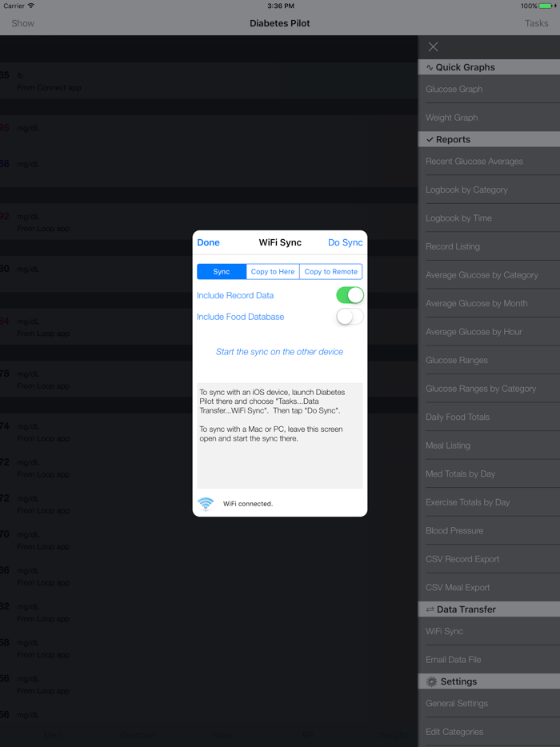
Task: Open General Settings
Action: [x=489, y=704]
